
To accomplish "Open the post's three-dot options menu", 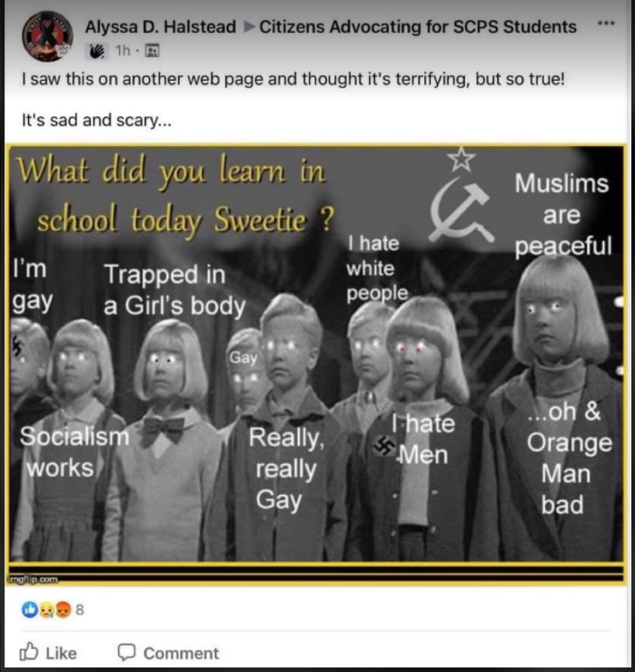I will (606, 23).
